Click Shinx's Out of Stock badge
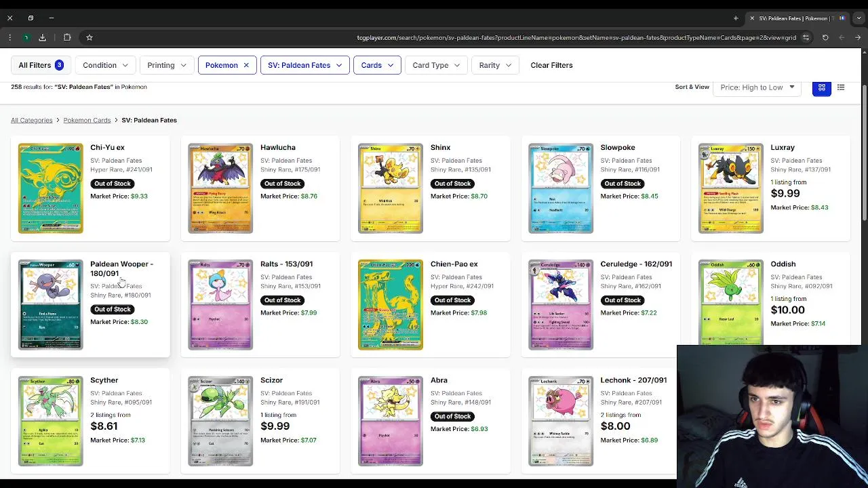The height and width of the screenshot is (488, 868). point(452,184)
